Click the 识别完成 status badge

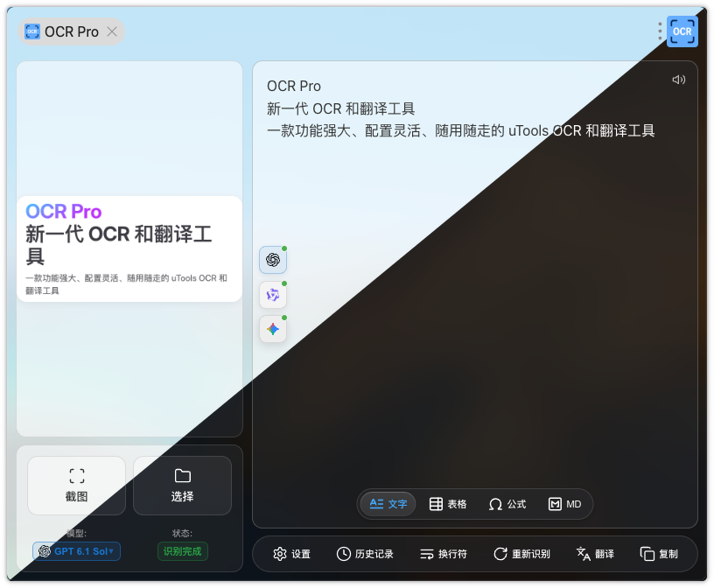click(x=183, y=551)
